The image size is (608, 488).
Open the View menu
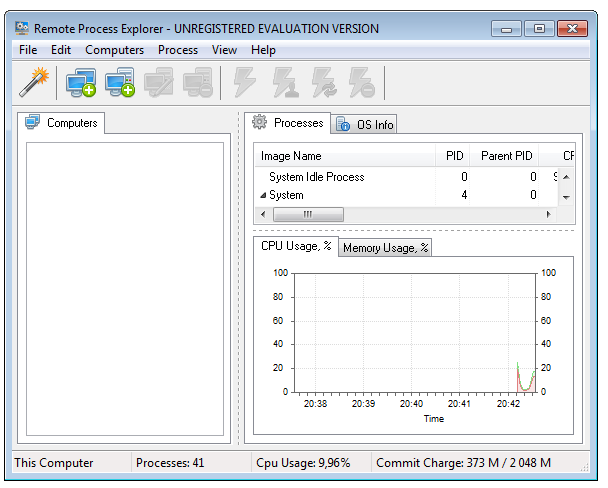point(224,50)
